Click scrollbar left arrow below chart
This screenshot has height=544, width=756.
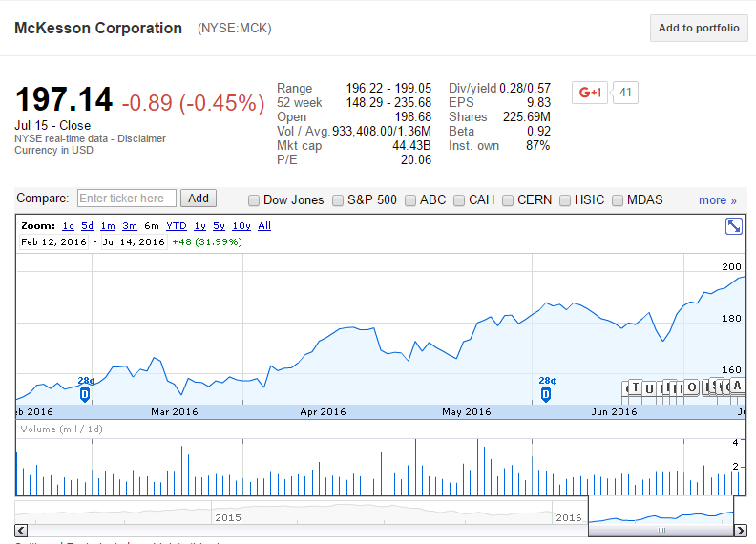point(21,531)
